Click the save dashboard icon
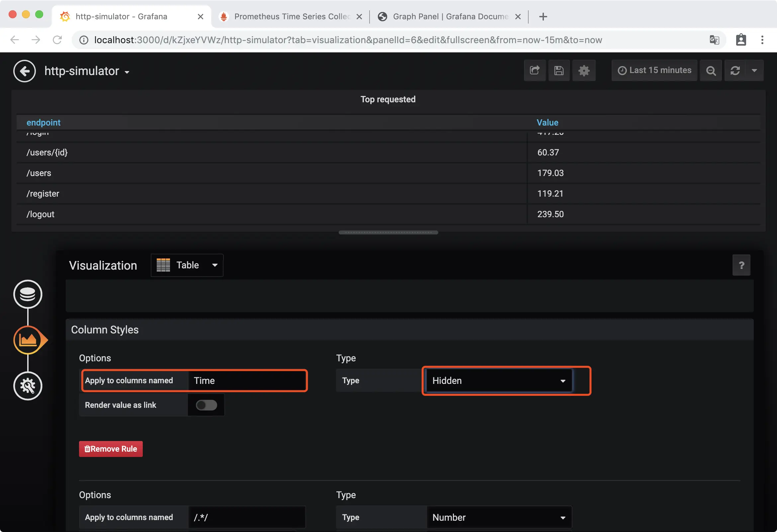The height and width of the screenshot is (532, 777). (x=559, y=70)
